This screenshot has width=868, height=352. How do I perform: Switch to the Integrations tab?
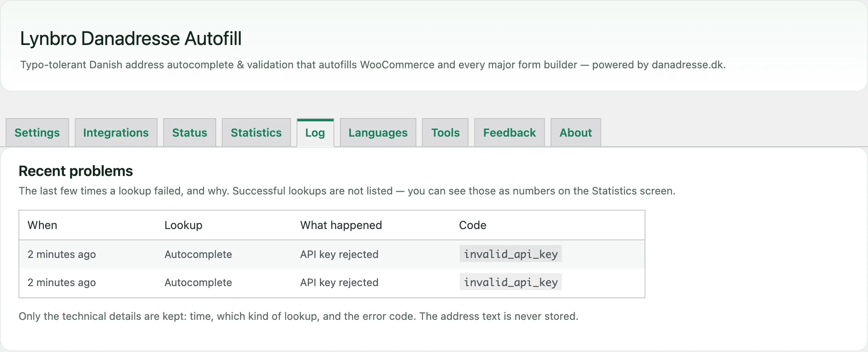[116, 133]
